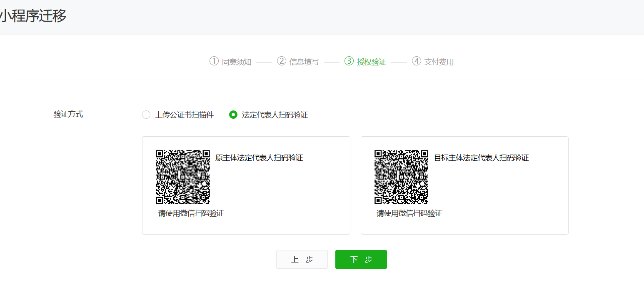644x285 pixels.
Task: Click the green 下一步 button
Action: pos(361,259)
